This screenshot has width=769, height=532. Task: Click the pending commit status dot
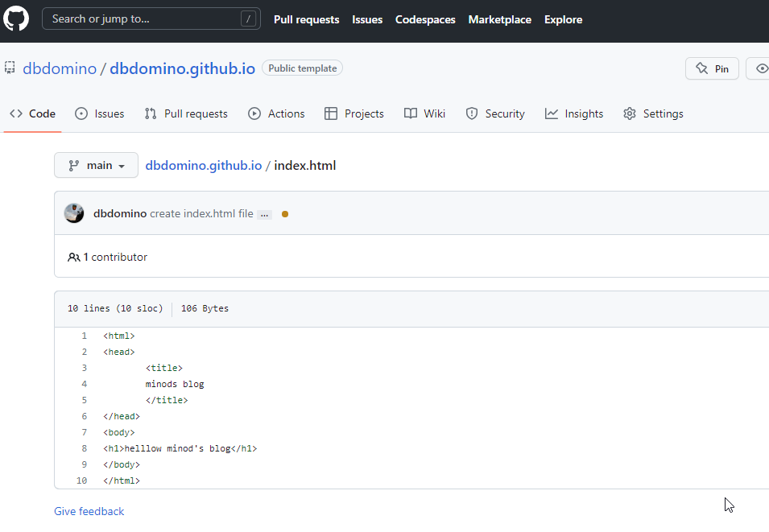[x=285, y=214]
